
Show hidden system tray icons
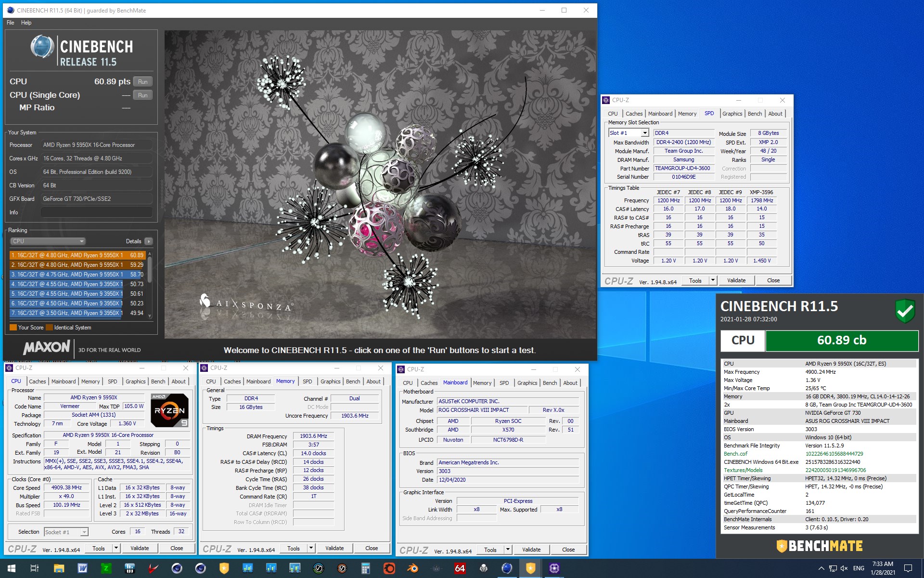point(821,568)
